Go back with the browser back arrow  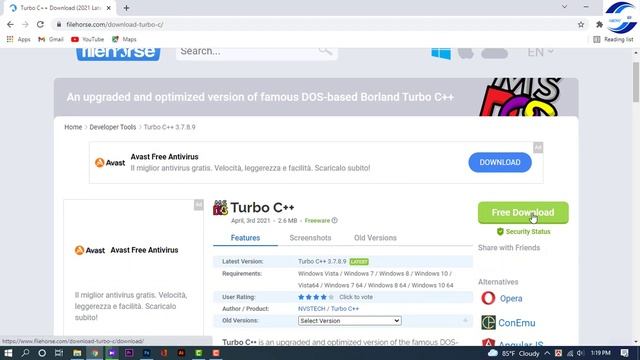click(10, 24)
